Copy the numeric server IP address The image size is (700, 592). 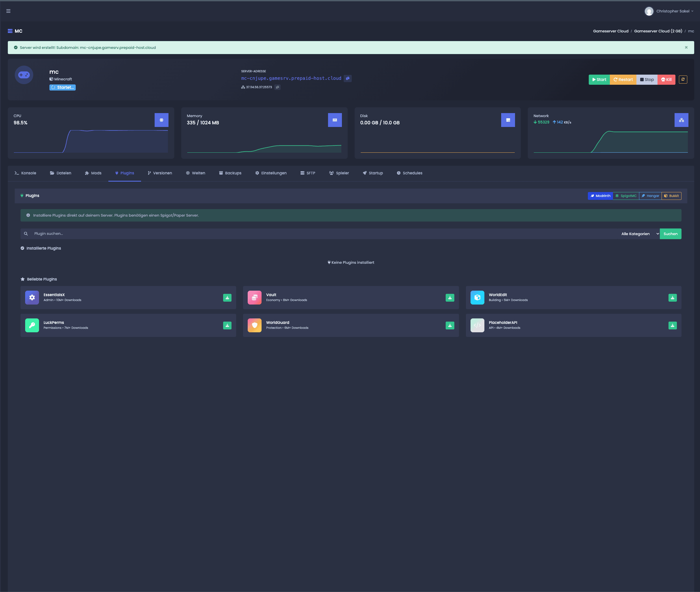coord(277,87)
